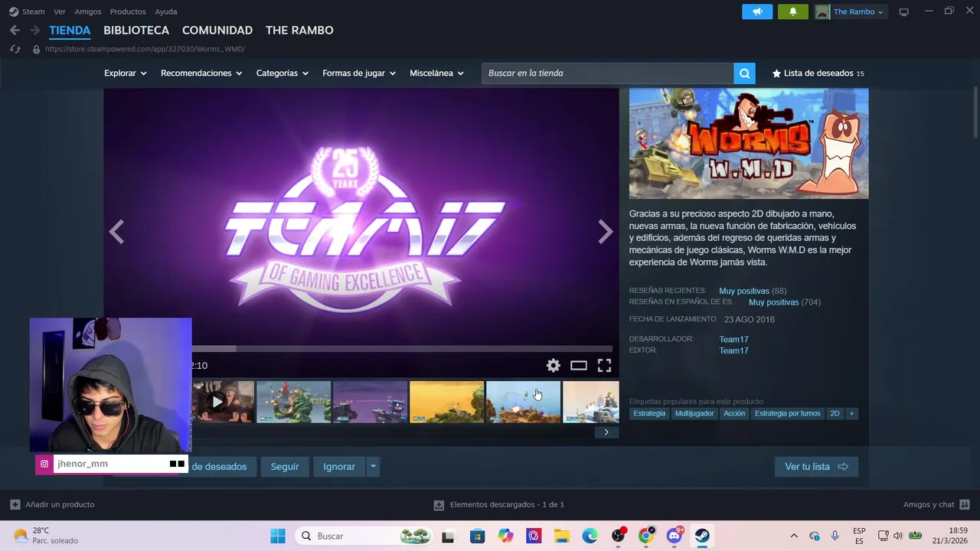The height and width of the screenshot is (551, 980).
Task: Open File Explorer from the taskbar
Action: tap(562, 536)
